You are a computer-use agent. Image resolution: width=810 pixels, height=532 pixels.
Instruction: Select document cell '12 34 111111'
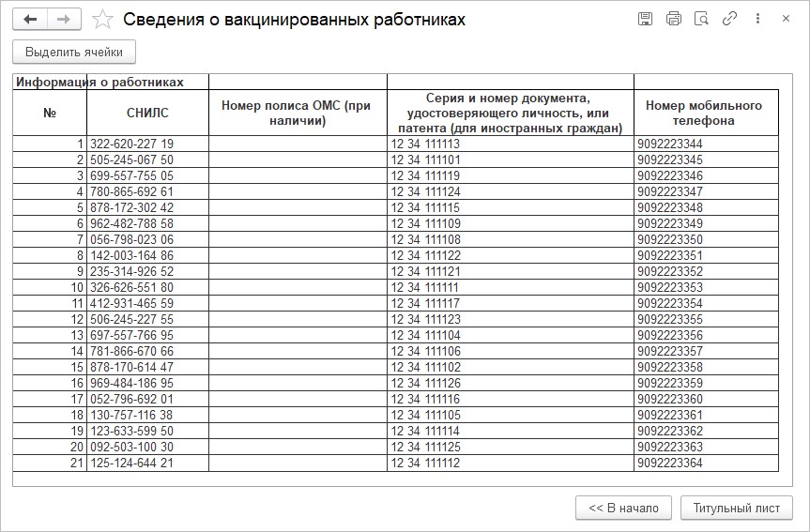511,288
